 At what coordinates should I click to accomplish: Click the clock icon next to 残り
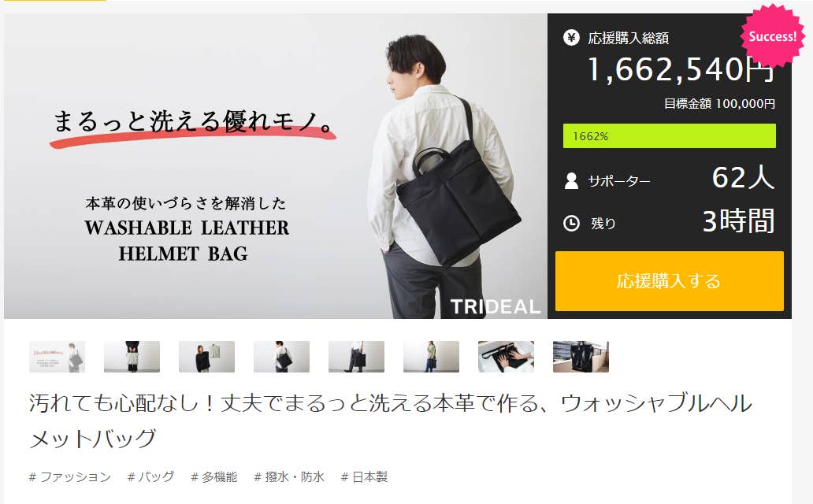point(571,224)
